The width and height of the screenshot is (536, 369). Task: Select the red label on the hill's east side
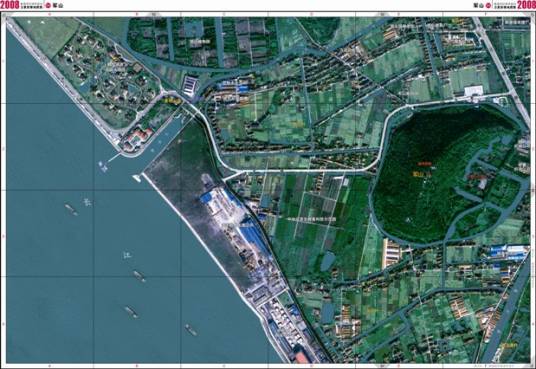(x=476, y=176)
